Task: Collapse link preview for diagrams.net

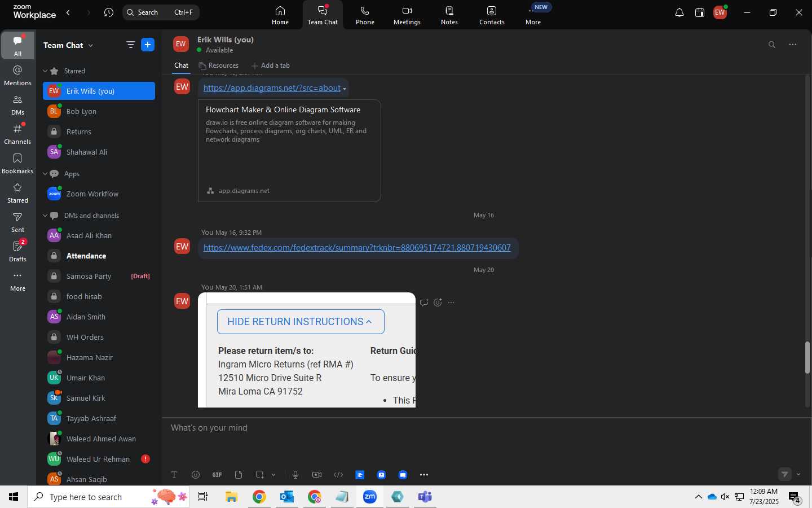Action: [345, 89]
